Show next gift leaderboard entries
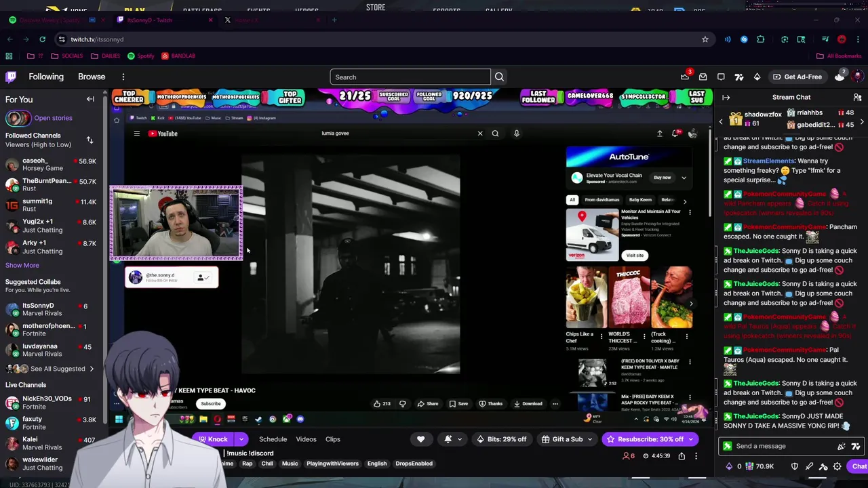Screen dimensions: 868x488 (862, 122)
